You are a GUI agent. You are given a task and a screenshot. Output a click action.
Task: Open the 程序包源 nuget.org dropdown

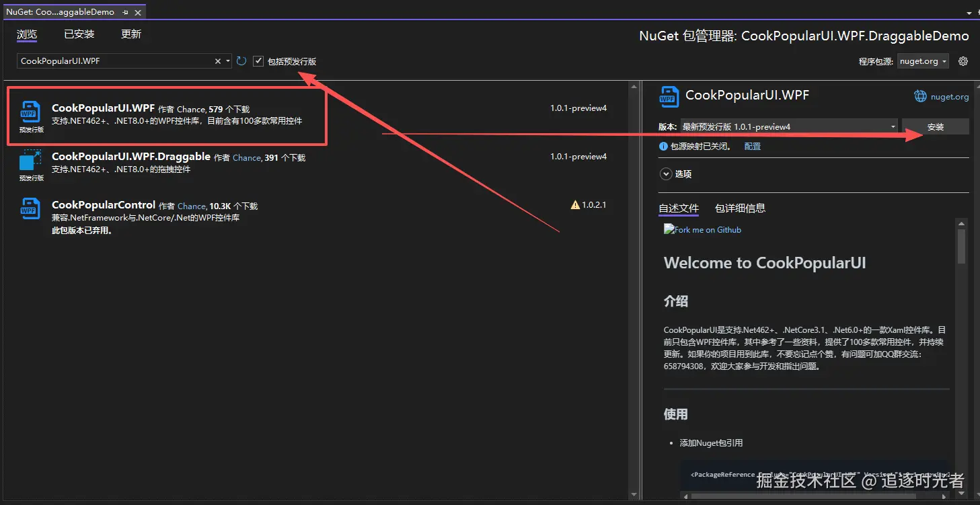[924, 61]
